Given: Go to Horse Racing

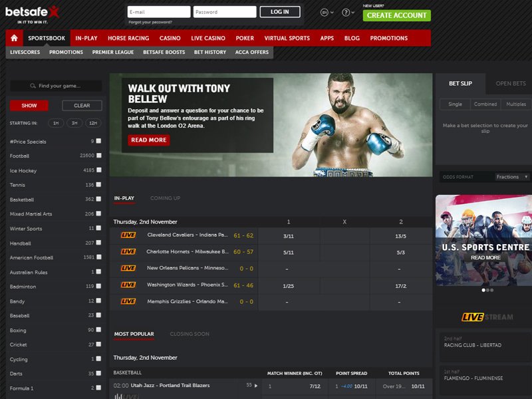Looking at the screenshot, I should pyautogui.click(x=128, y=38).
